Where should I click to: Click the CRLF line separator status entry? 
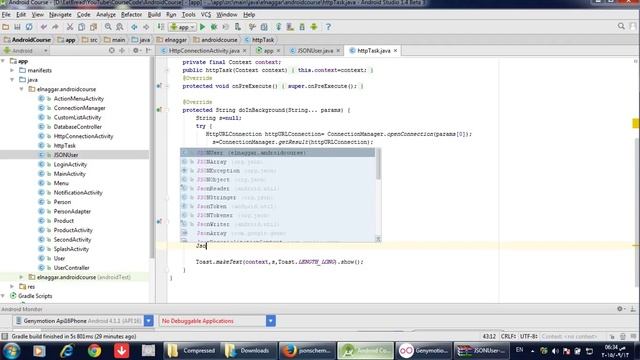pyautogui.click(x=508, y=336)
